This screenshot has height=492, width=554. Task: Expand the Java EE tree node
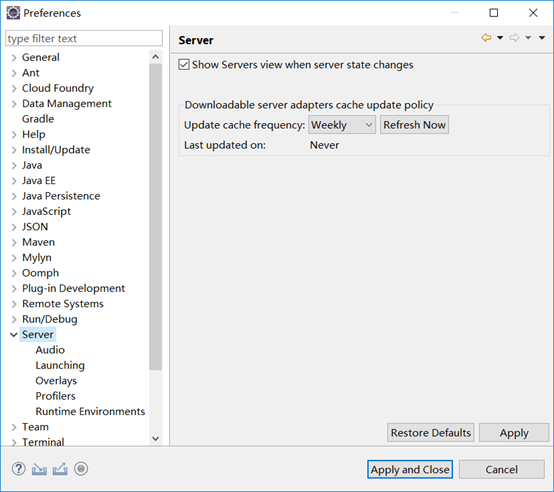coord(14,181)
